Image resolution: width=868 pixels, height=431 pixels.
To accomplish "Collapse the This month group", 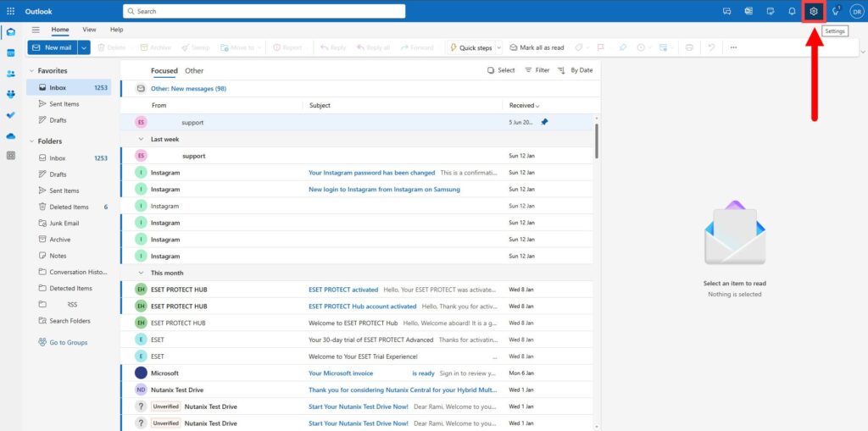I will (x=141, y=273).
